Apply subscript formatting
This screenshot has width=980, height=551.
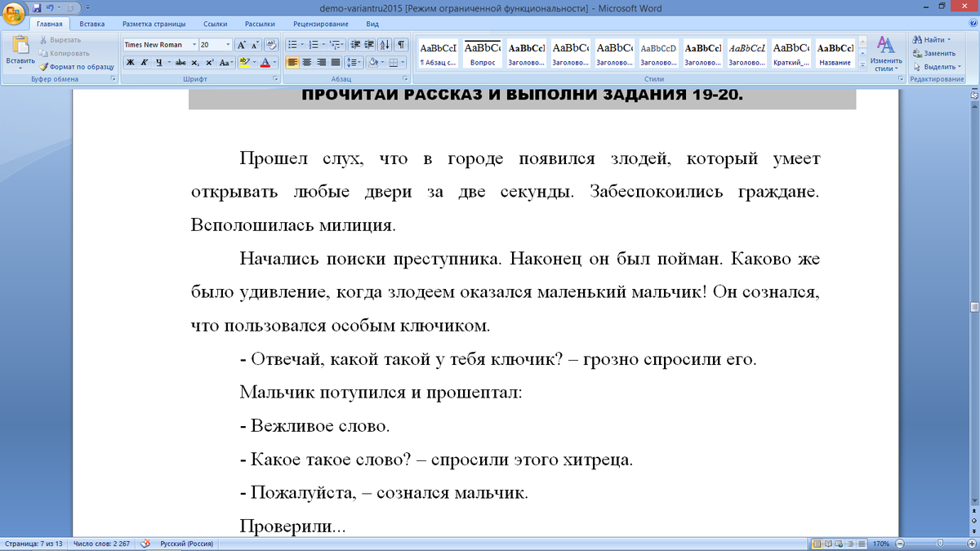click(195, 62)
